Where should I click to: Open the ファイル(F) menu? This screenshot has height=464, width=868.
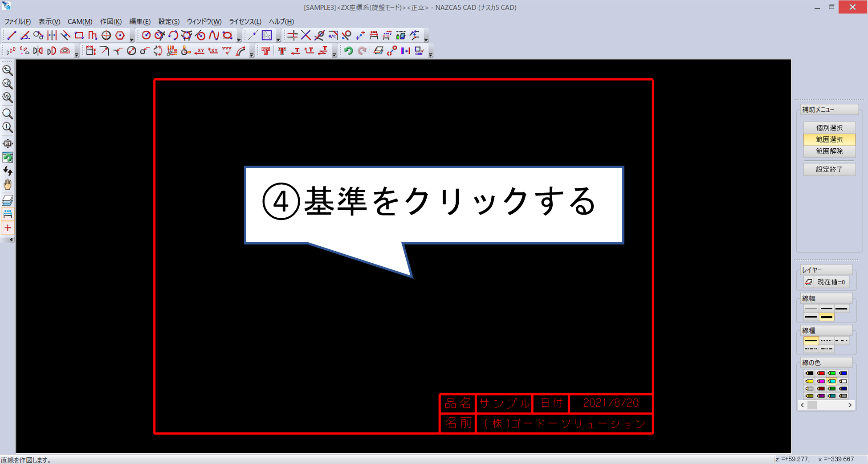pos(17,21)
